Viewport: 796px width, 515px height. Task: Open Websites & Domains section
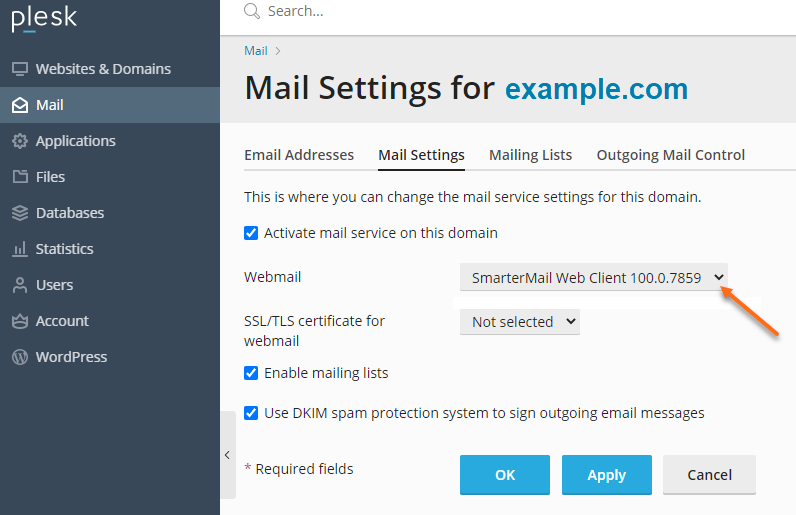click(110, 69)
